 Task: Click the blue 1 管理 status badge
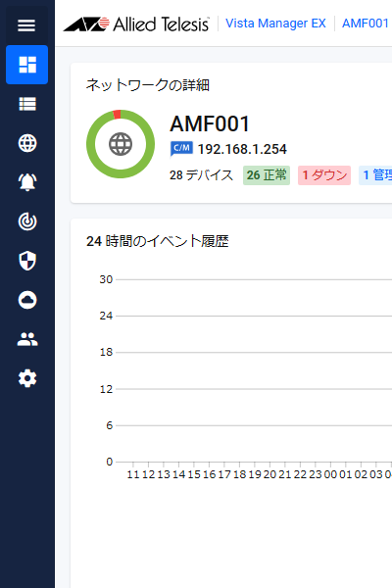tap(375, 175)
